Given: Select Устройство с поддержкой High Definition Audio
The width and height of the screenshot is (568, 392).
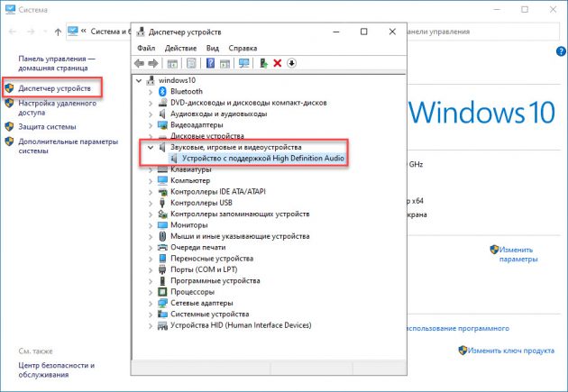Looking at the screenshot, I should pyautogui.click(x=262, y=159).
